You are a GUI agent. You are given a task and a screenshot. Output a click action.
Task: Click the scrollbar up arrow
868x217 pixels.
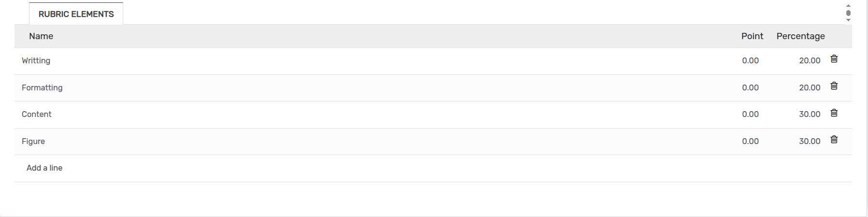[x=848, y=5]
